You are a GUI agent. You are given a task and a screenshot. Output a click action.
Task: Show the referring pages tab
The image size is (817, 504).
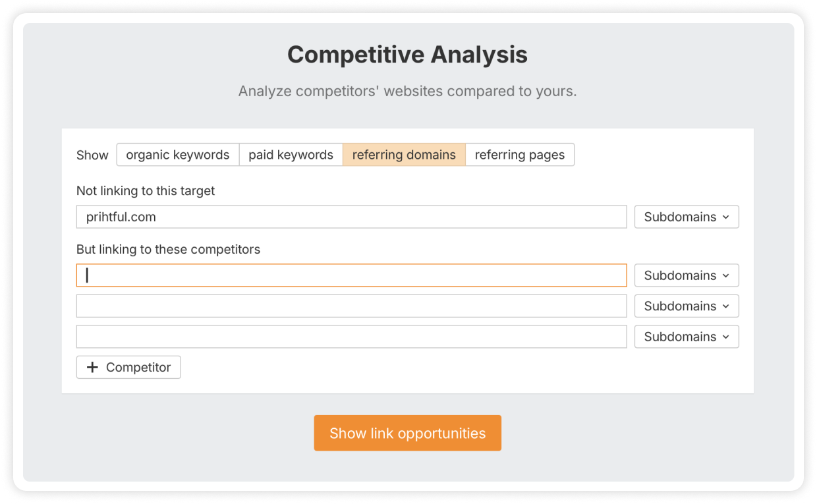tap(519, 155)
